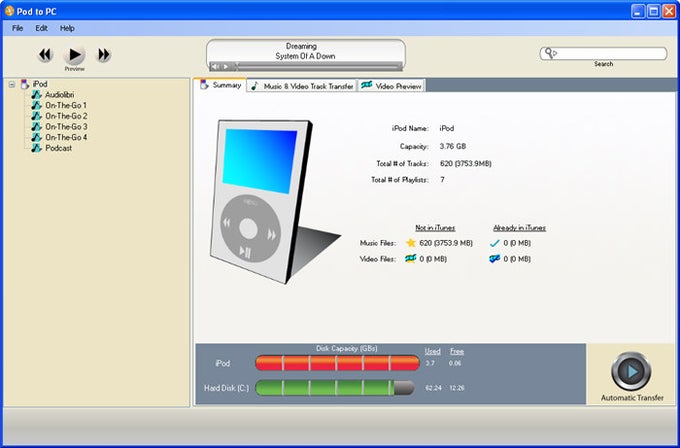The height and width of the screenshot is (448, 680).
Task: Open Music & Video Track Transfer tab
Action: (302, 86)
